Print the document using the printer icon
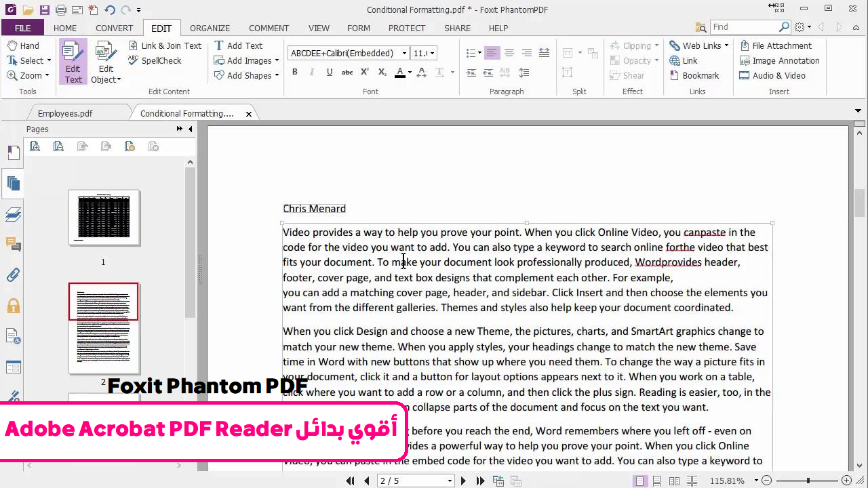Viewport: 868px width, 488px height. point(61,10)
